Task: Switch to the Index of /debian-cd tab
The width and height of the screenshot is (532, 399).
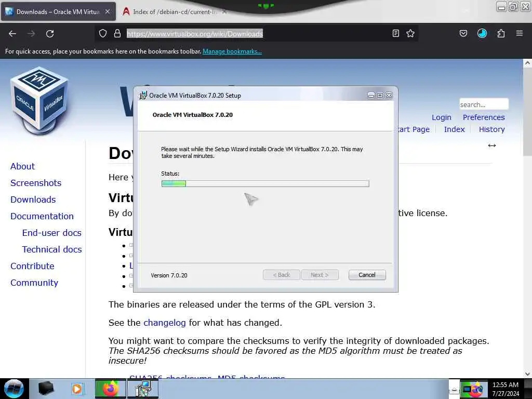Action: (x=175, y=11)
